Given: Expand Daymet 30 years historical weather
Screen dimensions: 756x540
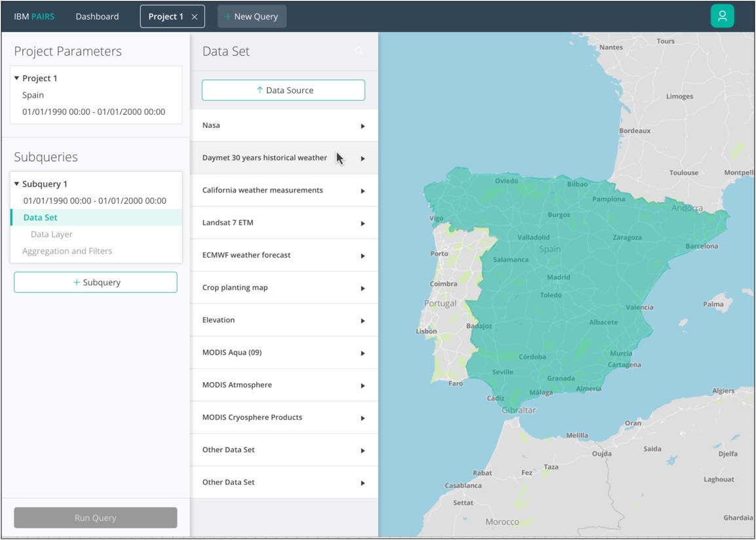Looking at the screenshot, I should (362, 159).
